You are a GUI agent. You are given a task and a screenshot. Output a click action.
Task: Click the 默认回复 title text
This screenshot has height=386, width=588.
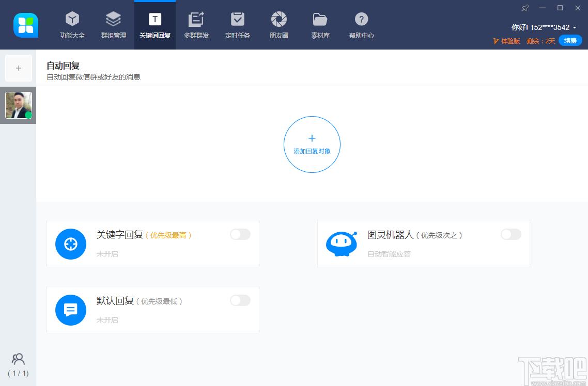[x=115, y=301]
